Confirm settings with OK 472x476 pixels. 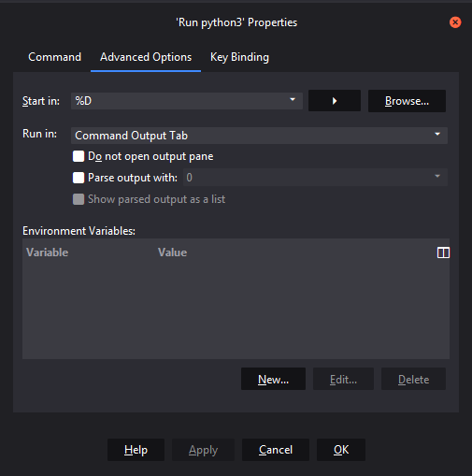[x=341, y=450]
